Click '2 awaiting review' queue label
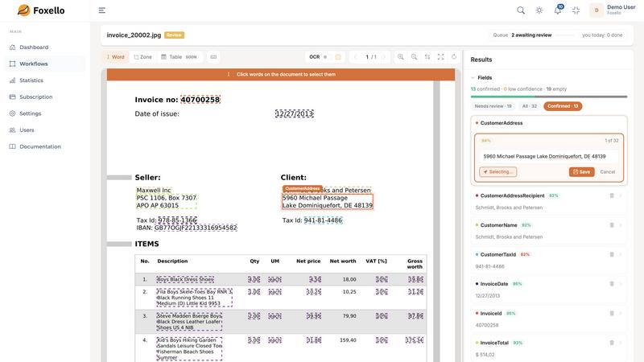Viewport: 644px width, 362px height. pyautogui.click(x=531, y=35)
